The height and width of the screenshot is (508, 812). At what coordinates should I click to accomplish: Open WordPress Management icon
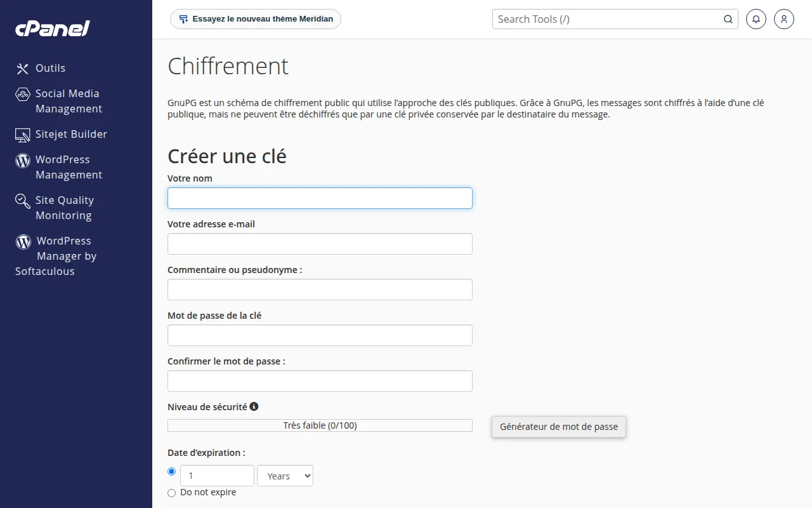point(23,160)
